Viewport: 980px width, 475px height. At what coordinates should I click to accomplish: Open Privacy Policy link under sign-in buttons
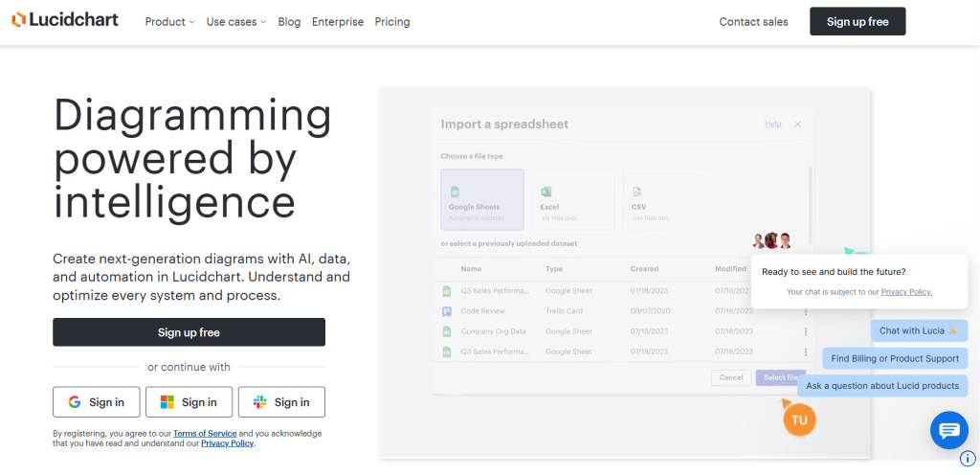(228, 443)
